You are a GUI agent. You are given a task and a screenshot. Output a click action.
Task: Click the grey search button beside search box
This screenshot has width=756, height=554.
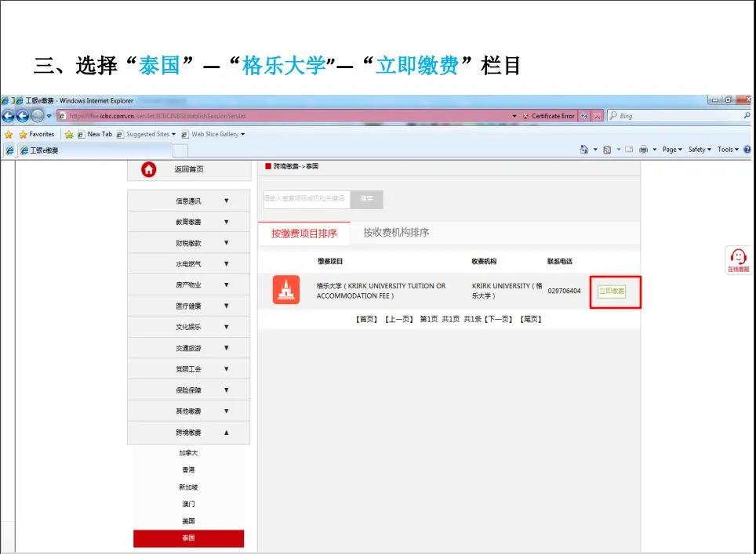(x=367, y=199)
